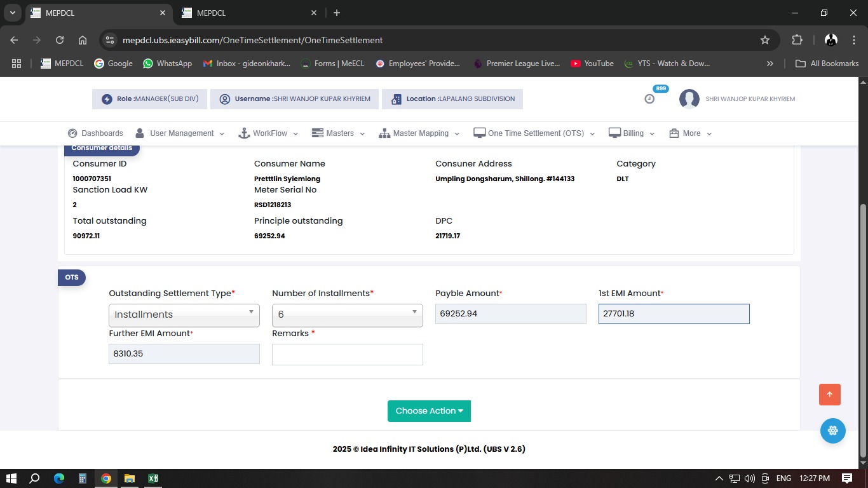The height and width of the screenshot is (488, 868).
Task: Open the Gmail Inbox bookmark
Action: [x=247, y=64]
